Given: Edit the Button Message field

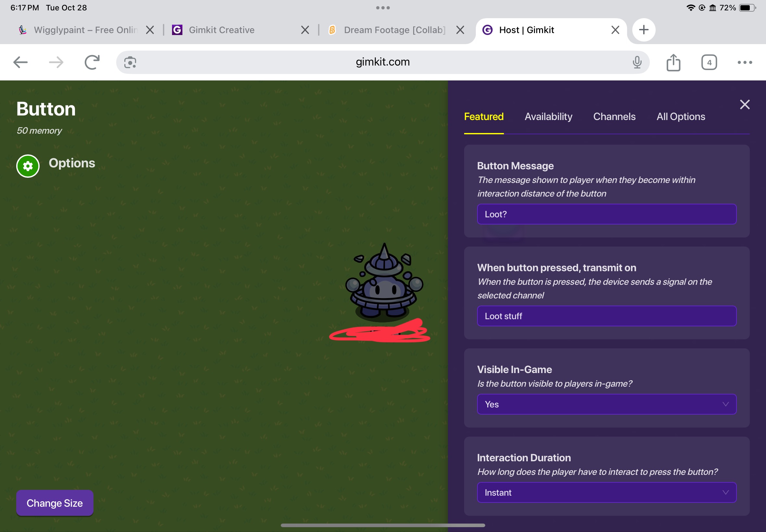Looking at the screenshot, I should tap(606, 214).
